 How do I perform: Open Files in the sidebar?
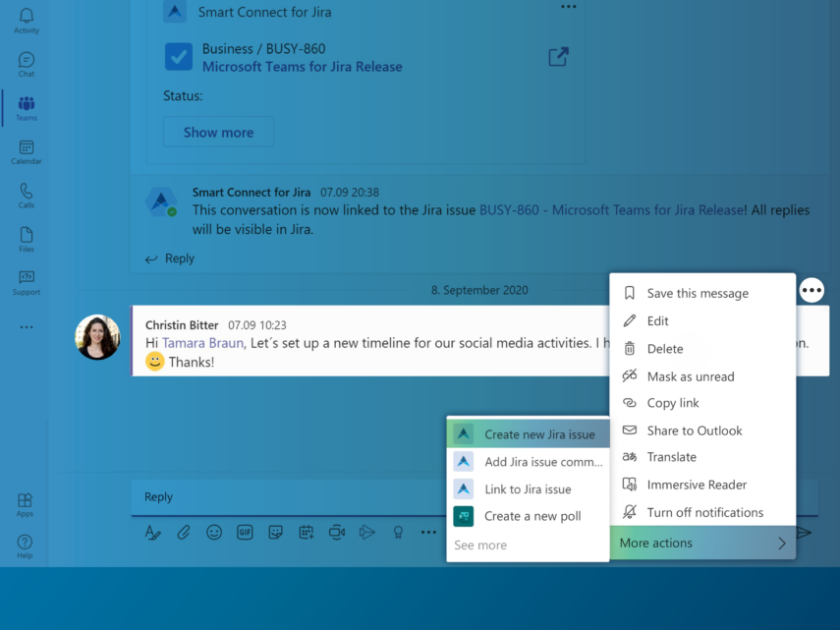[27, 240]
